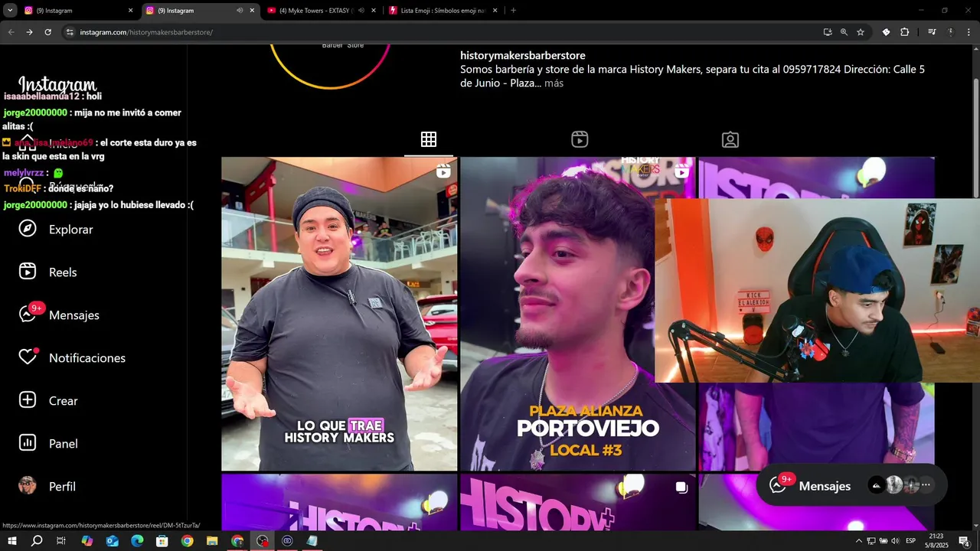The image size is (980, 551).
Task: Bookmark this page with the star
Action: (861, 32)
